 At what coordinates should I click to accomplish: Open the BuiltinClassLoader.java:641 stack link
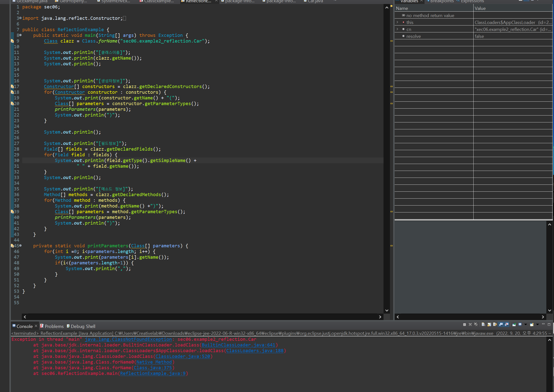[x=238, y=345]
